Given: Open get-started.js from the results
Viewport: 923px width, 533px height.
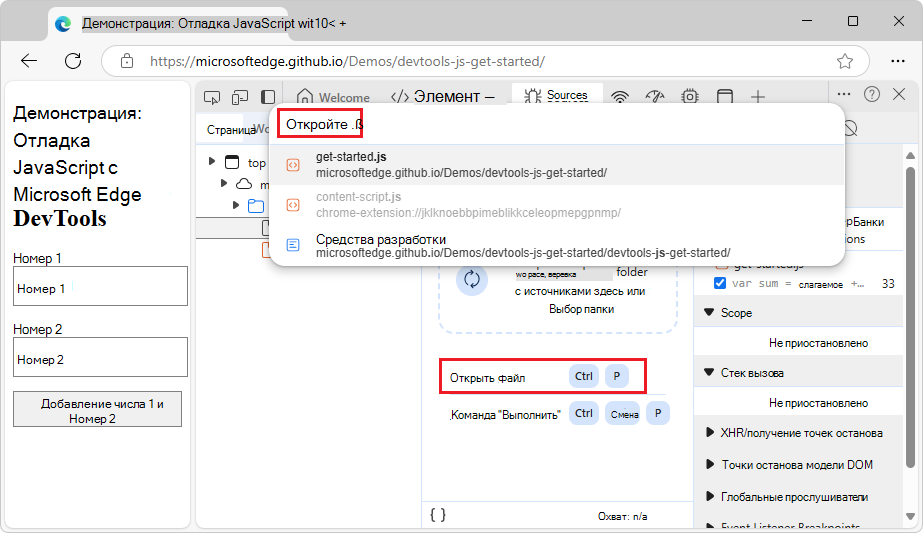Looking at the screenshot, I should click(557, 165).
